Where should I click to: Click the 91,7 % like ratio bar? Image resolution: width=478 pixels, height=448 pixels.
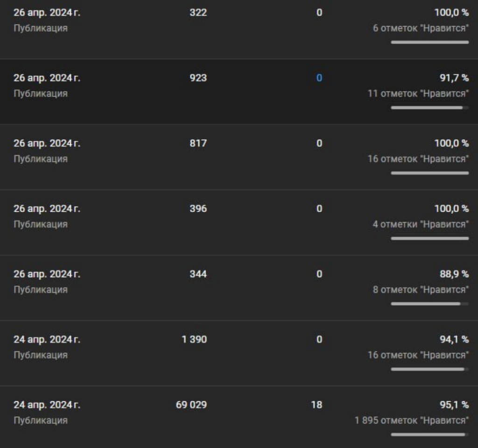[x=430, y=107]
